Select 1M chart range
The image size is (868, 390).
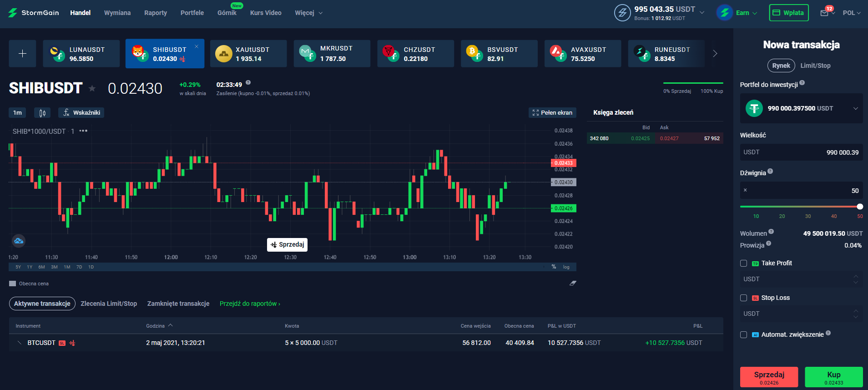click(x=67, y=267)
